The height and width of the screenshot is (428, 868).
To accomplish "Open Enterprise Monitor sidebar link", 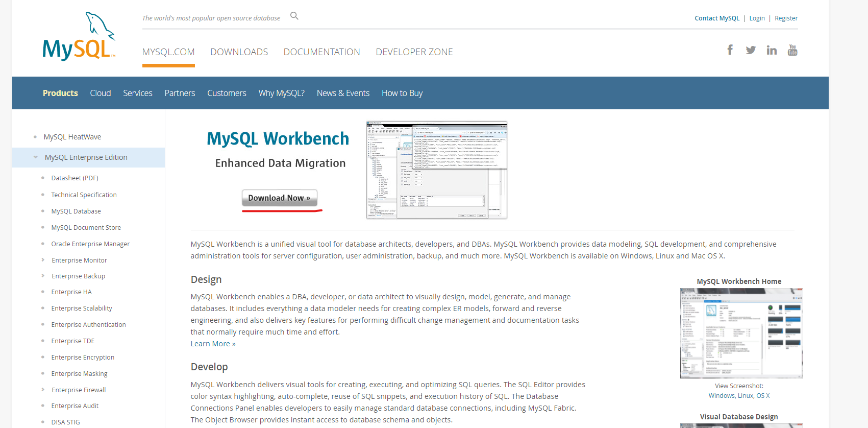I will (x=80, y=260).
